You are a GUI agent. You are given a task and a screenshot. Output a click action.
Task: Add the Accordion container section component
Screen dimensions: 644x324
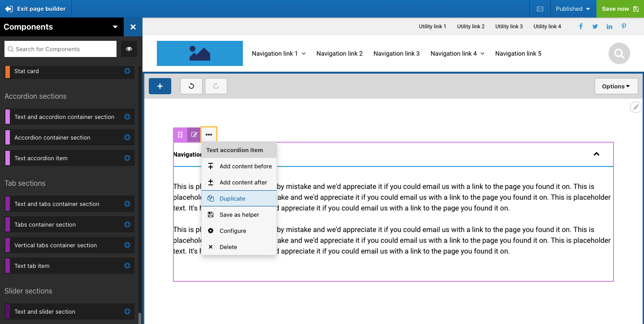tap(127, 137)
